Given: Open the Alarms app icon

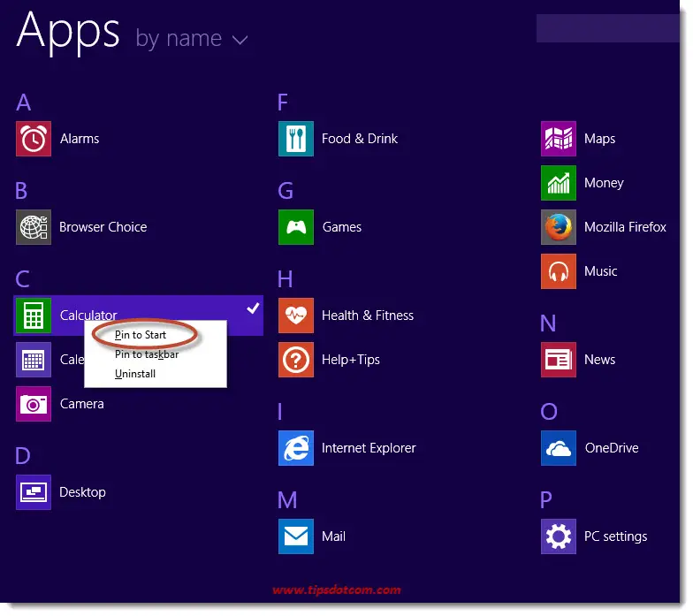Looking at the screenshot, I should [34, 139].
